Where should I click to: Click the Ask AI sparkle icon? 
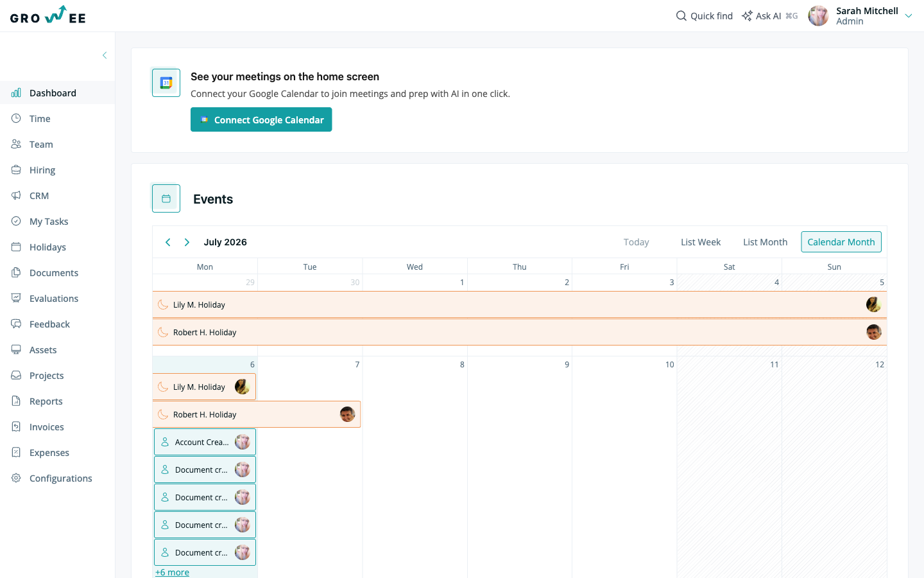747,15
